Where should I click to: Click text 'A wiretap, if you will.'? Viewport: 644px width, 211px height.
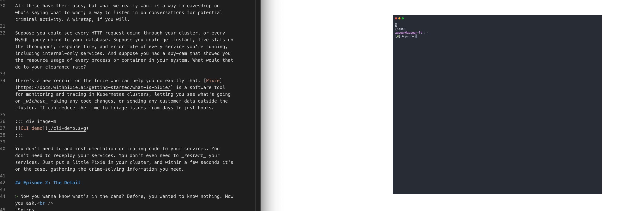pyautogui.click(x=98, y=19)
